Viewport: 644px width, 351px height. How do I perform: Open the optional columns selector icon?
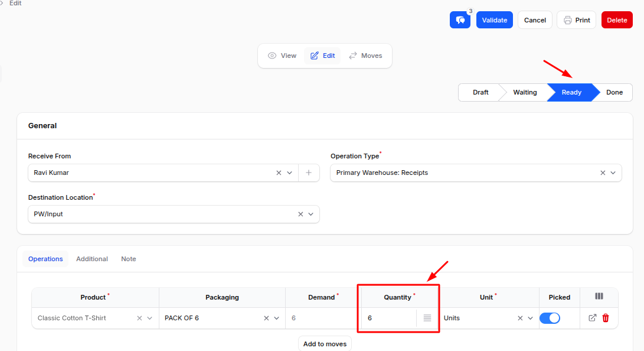click(599, 297)
